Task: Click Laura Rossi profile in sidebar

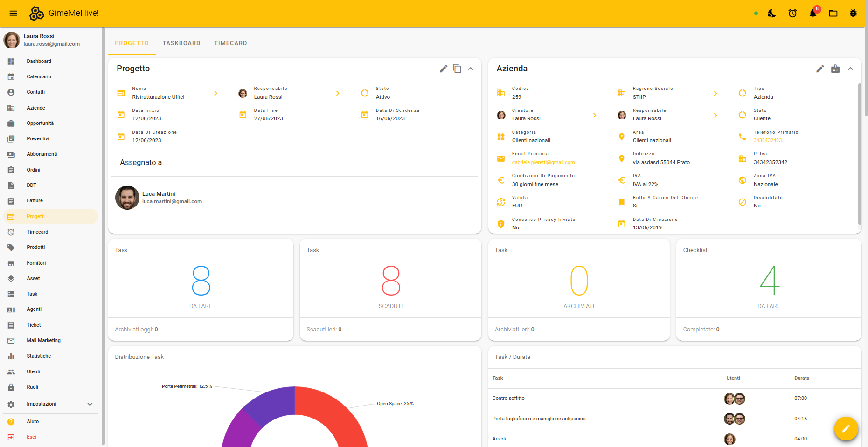Action: tap(51, 40)
